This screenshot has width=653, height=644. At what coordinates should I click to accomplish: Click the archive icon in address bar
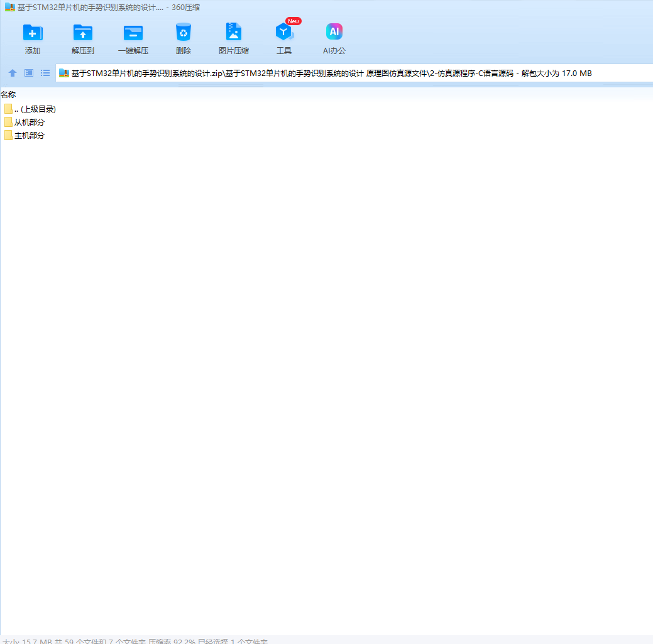pos(63,74)
